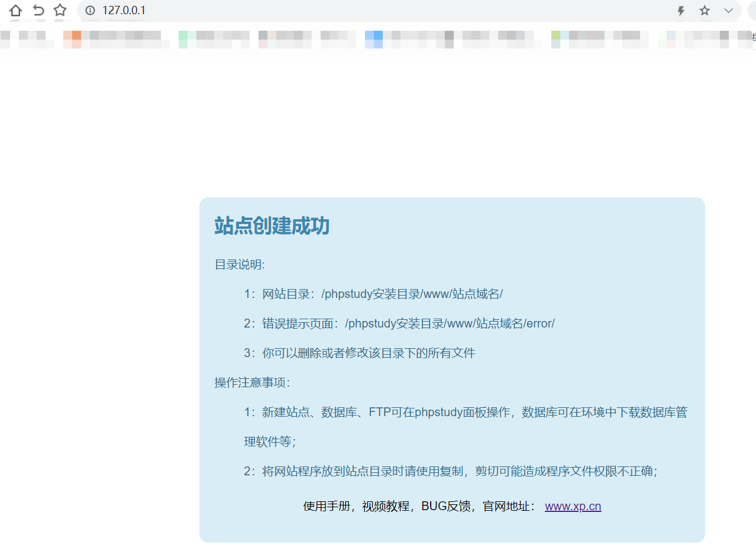Click the 站点创建成功 heading
756x548 pixels.
(x=272, y=226)
